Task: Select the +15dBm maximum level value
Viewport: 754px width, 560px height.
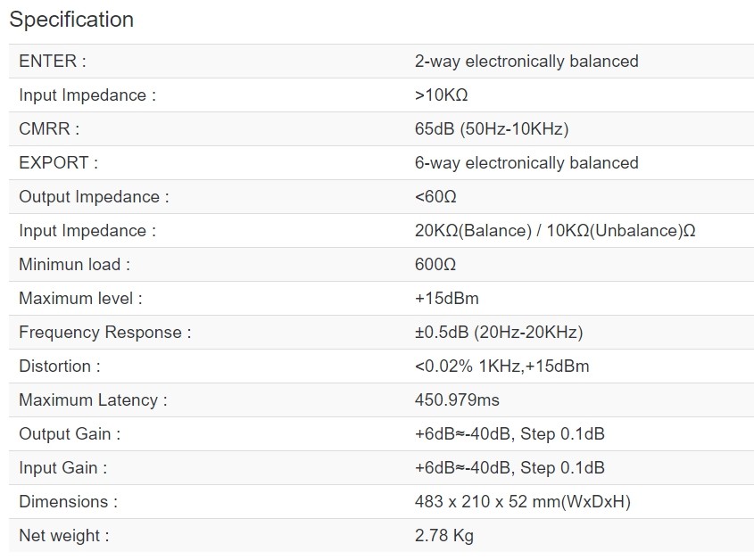Action: pyautogui.click(x=447, y=299)
